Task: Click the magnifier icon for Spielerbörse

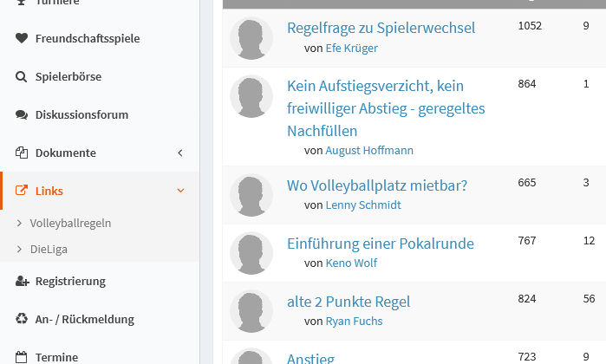Action: click(22, 76)
